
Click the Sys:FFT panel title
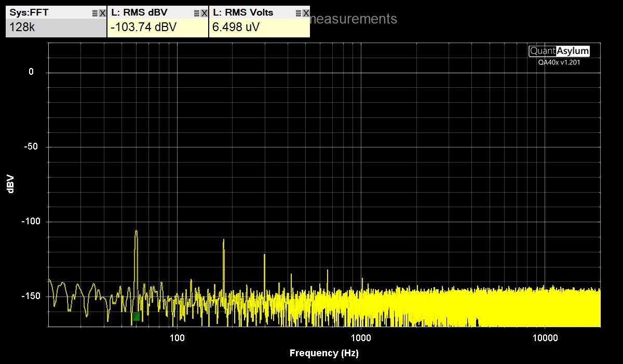point(29,12)
